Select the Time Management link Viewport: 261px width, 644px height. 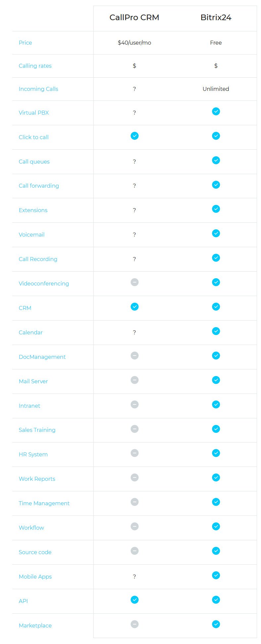click(x=44, y=503)
